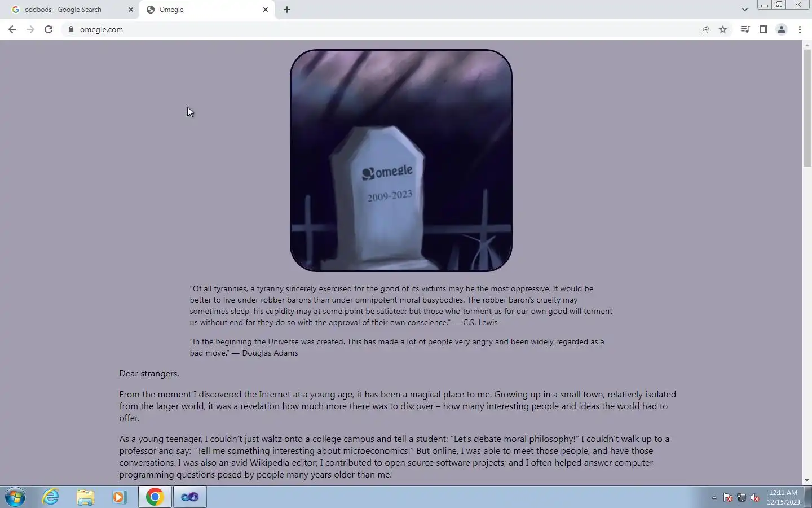The height and width of the screenshot is (508, 812).
Task: Open Windows Explorer folder in taskbar
Action: click(85, 497)
